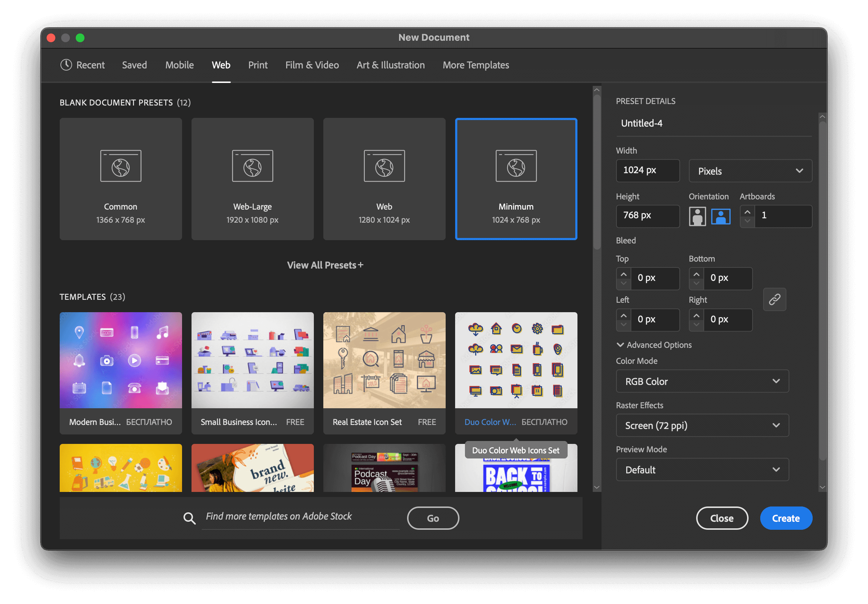This screenshot has width=868, height=604.
Task: Increase Artboards count with up arrow
Action: [x=747, y=211]
